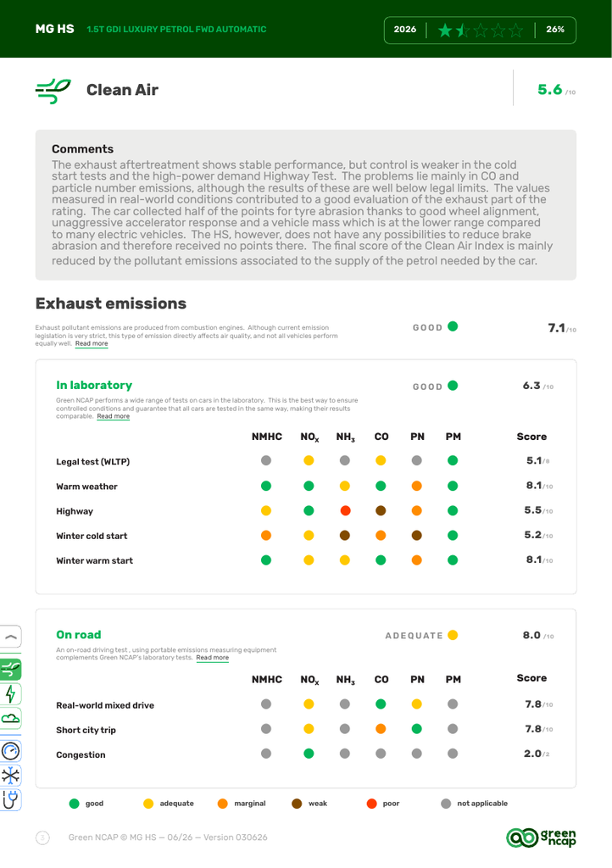Click the half-filled second rating star
Screen dimensions: 612x868
coord(463,30)
